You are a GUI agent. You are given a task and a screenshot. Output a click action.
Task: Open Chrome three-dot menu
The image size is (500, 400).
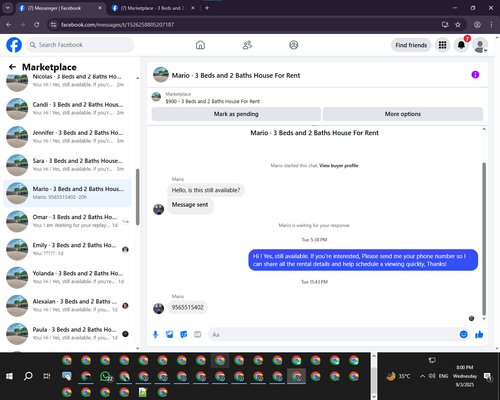coord(491,25)
